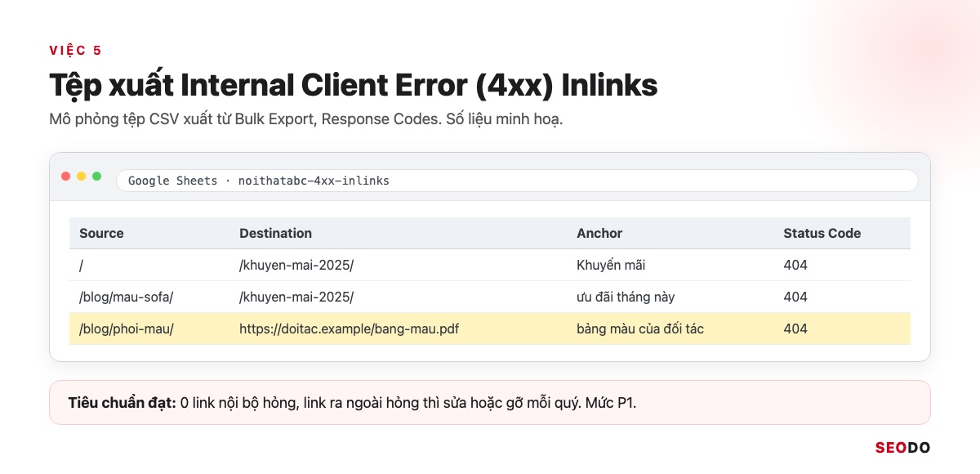Click status 404 in the Khuyến mãi row

tap(795, 265)
